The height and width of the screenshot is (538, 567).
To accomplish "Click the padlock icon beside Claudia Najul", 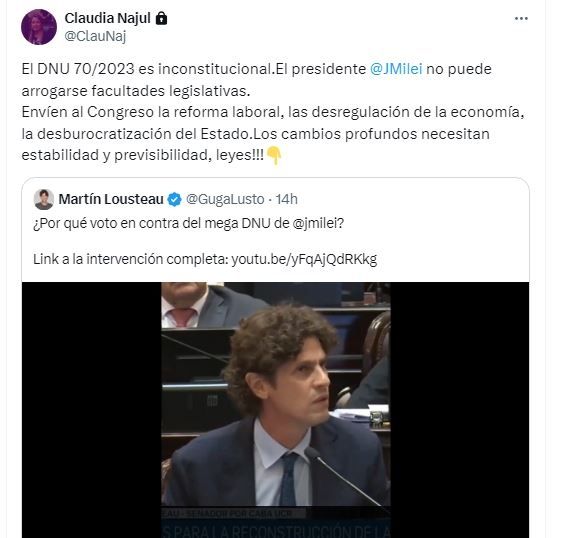I will (161, 18).
